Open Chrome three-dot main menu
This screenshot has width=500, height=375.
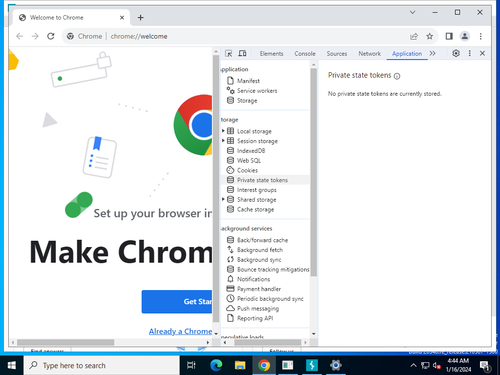point(480,36)
